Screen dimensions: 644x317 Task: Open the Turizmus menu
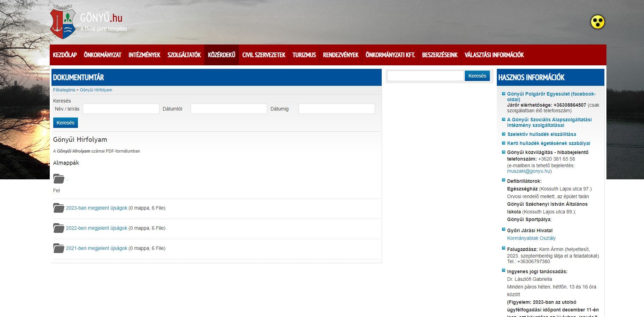pos(304,55)
